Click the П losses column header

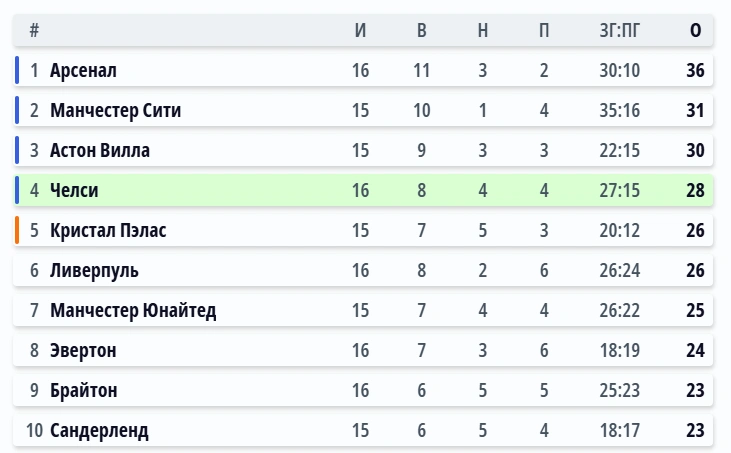pos(544,31)
